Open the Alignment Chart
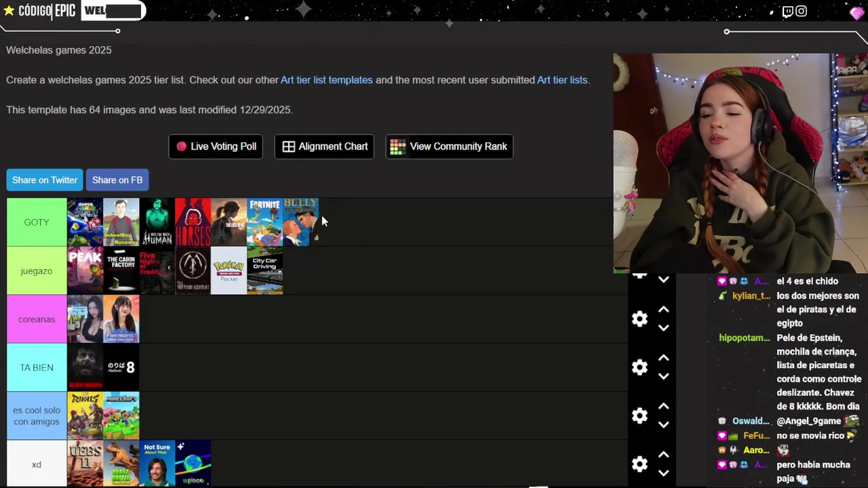This screenshot has height=488, width=868. coord(324,146)
